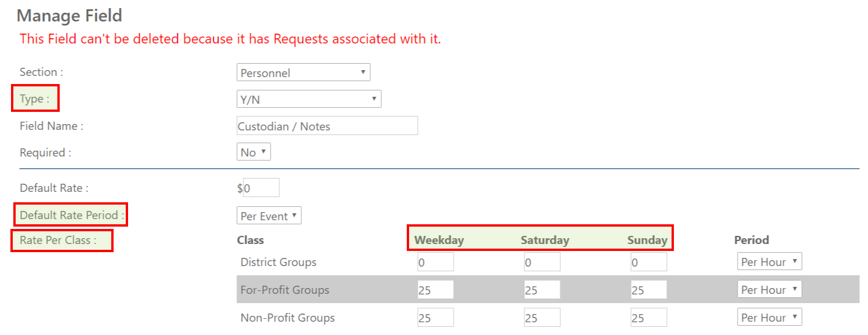Click District Groups Saturday rate field
The image size is (868, 335).
tap(542, 262)
